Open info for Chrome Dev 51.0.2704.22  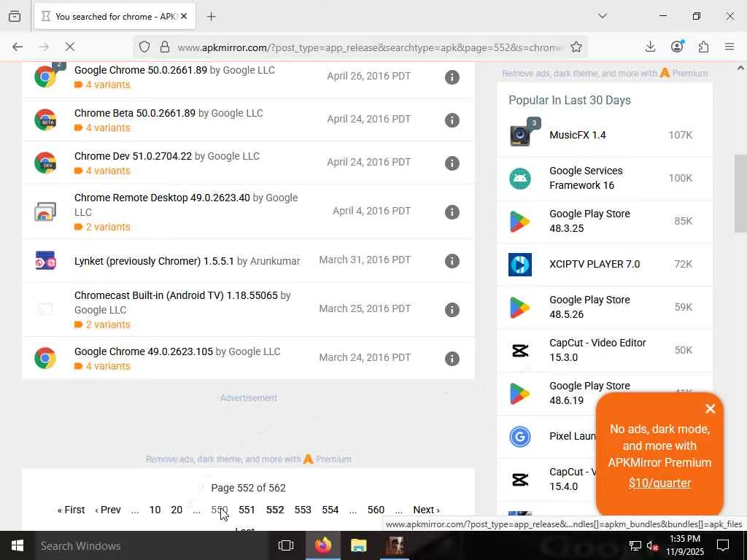click(x=452, y=163)
